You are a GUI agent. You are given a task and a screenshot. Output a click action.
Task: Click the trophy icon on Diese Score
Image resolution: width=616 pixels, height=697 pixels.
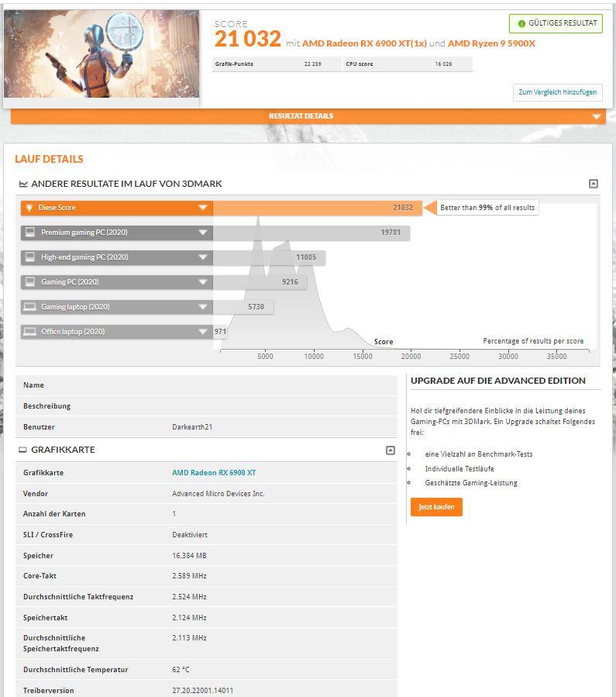click(x=29, y=208)
